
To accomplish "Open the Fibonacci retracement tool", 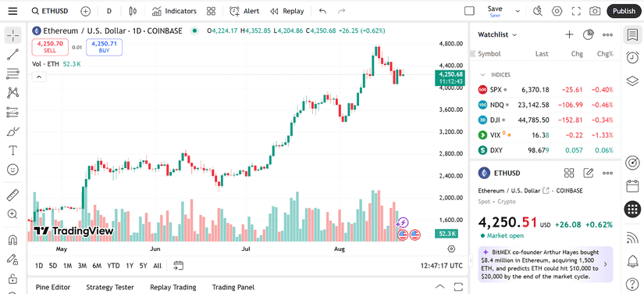I will click(12, 74).
